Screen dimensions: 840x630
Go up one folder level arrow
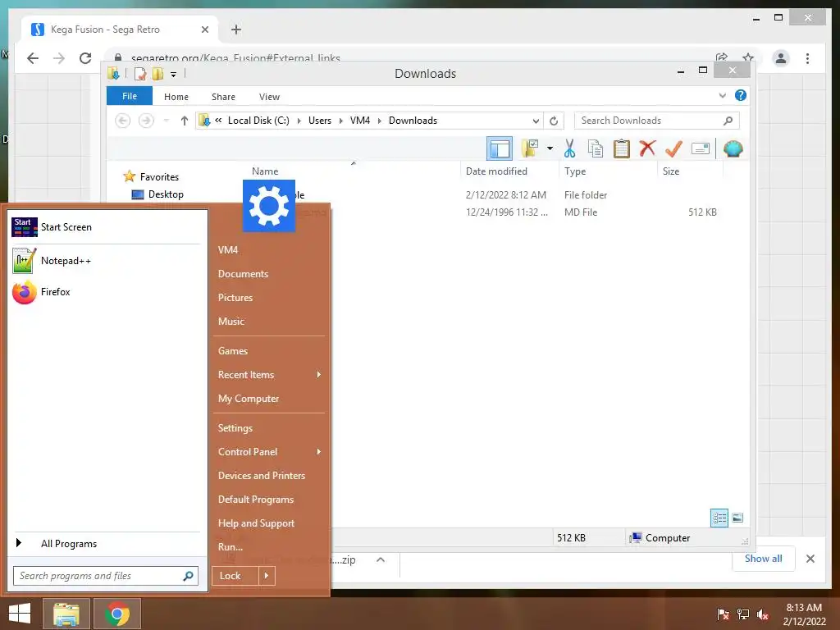(185, 121)
